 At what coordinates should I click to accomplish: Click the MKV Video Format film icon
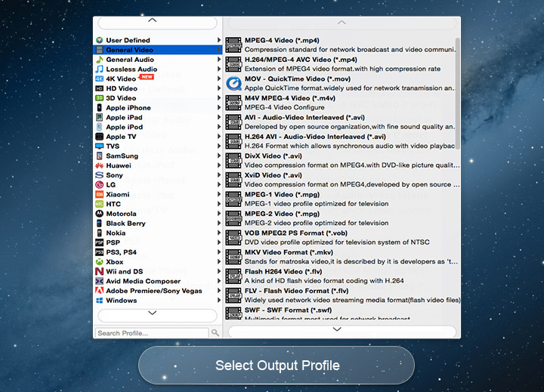pyautogui.click(x=233, y=257)
